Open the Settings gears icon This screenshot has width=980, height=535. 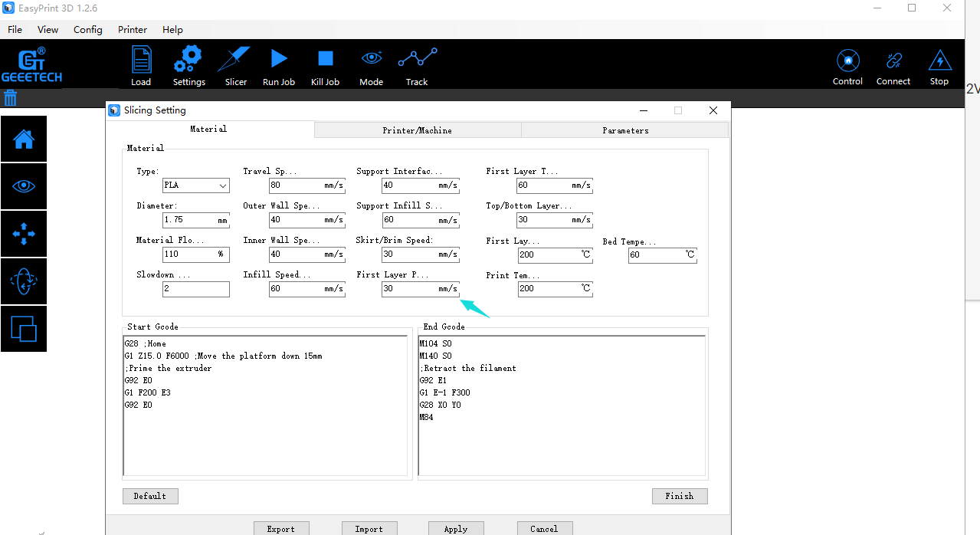point(188,59)
